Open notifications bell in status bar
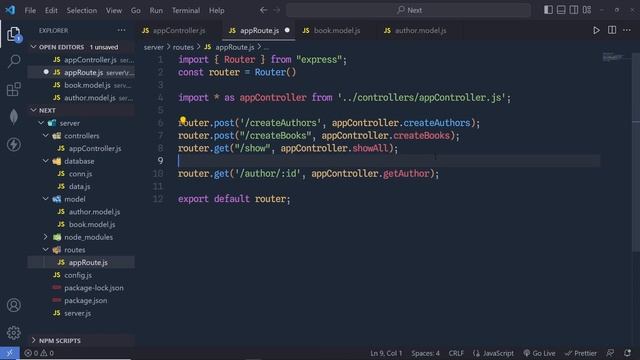The height and width of the screenshot is (360, 640). pyautogui.click(x=627, y=353)
